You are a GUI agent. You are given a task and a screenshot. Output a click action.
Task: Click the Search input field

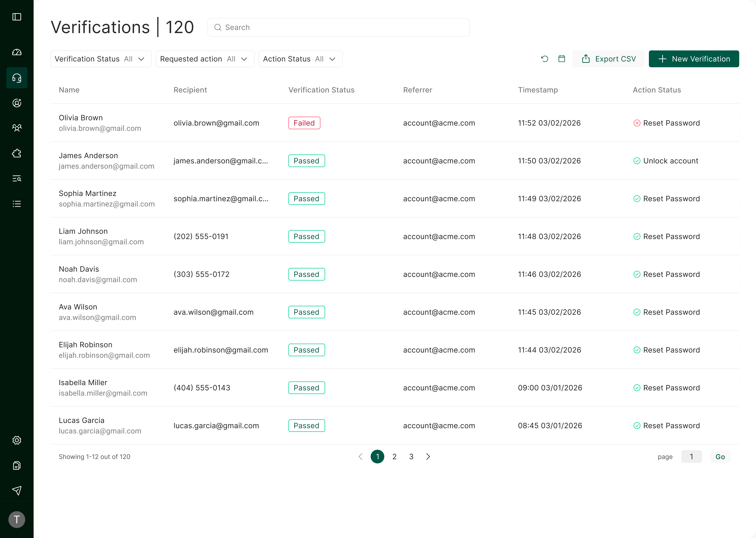tap(338, 27)
